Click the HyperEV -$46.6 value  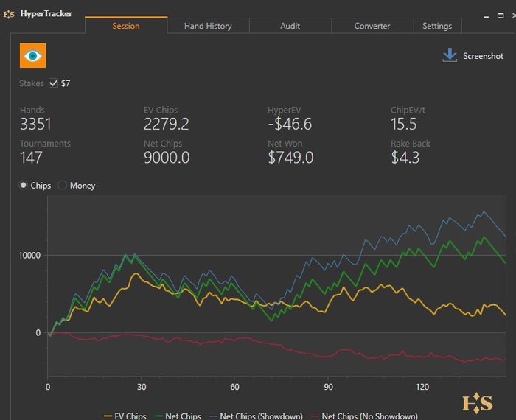coord(290,124)
